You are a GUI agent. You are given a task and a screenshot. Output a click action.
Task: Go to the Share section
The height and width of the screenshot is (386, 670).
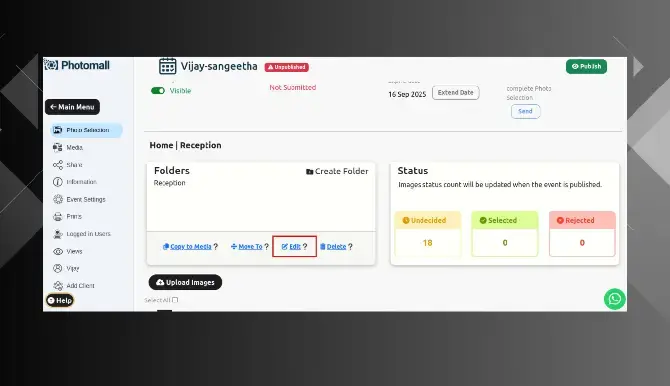[x=68, y=165]
